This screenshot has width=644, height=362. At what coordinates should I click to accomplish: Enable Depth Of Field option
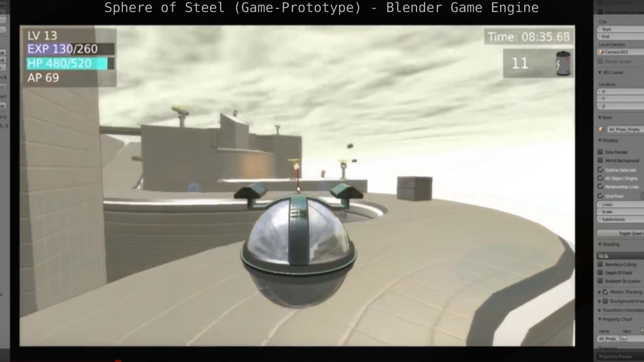coord(600,273)
